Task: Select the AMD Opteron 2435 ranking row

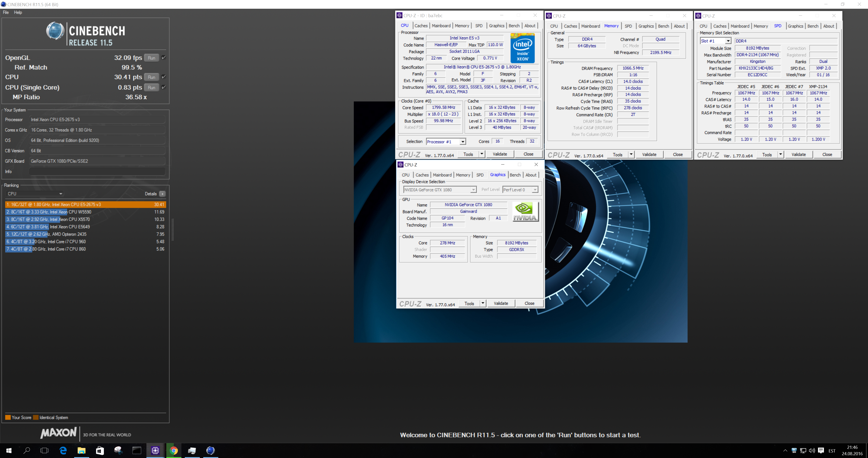Action: tap(86, 234)
